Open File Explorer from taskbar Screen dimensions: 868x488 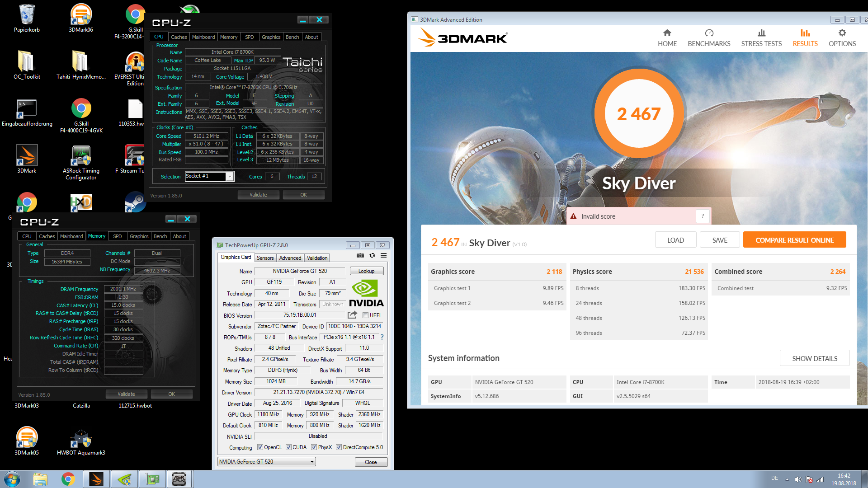point(40,479)
